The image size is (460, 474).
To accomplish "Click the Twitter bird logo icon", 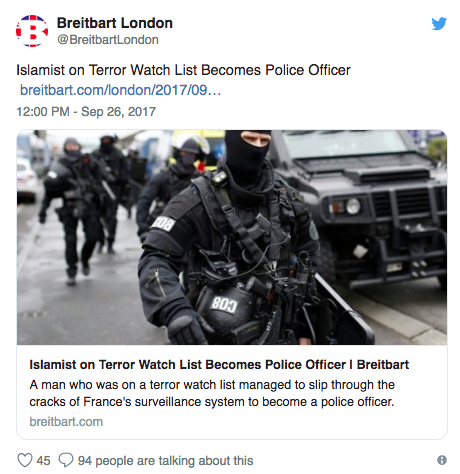I will [439, 24].
